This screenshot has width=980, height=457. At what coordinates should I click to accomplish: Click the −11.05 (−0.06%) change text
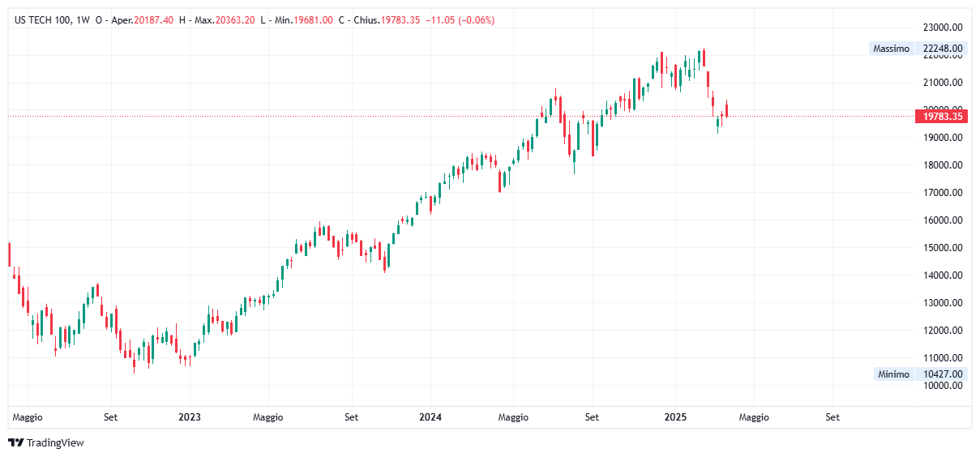460,19
